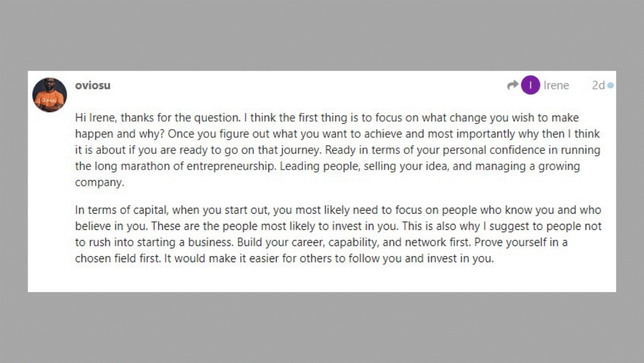Click 'believe in you' at line start
Viewport: 644px width, 363px height.
pos(112,226)
